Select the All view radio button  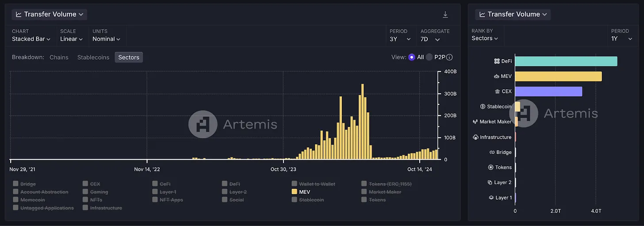412,57
